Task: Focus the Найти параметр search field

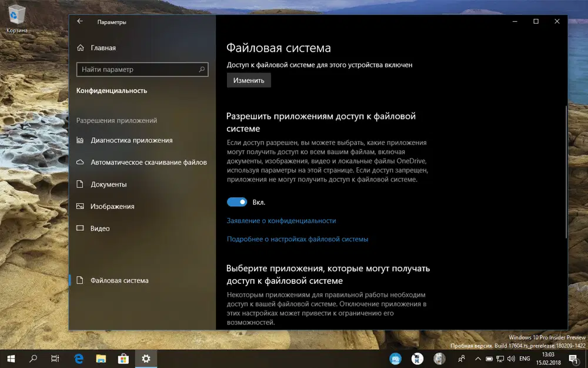Action: pyautogui.click(x=142, y=69)
